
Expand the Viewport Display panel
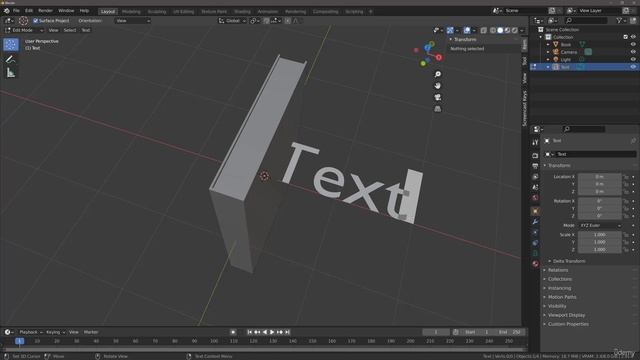[x=566, y=315]
